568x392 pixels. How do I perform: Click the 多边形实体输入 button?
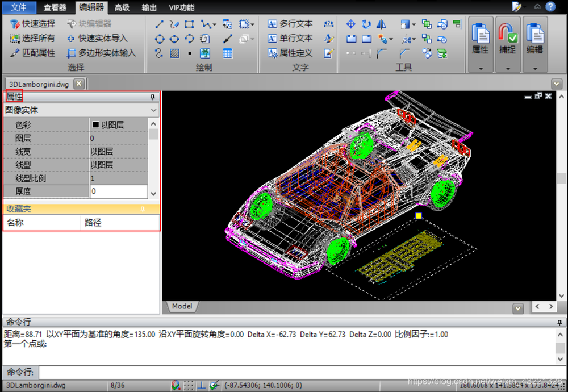(102, 53)
